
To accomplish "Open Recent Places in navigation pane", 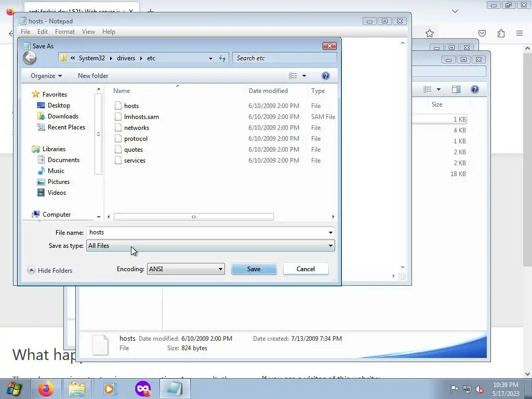I will coord(66,127).
